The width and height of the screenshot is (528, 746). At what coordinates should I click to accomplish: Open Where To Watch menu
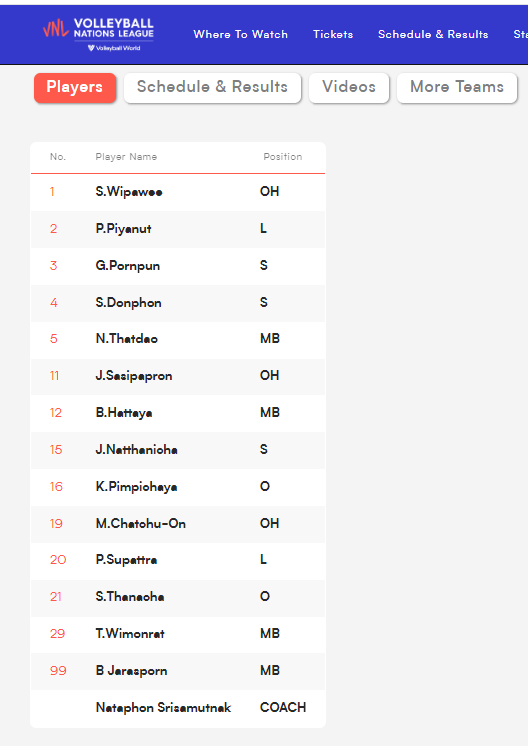pos(240,34)
